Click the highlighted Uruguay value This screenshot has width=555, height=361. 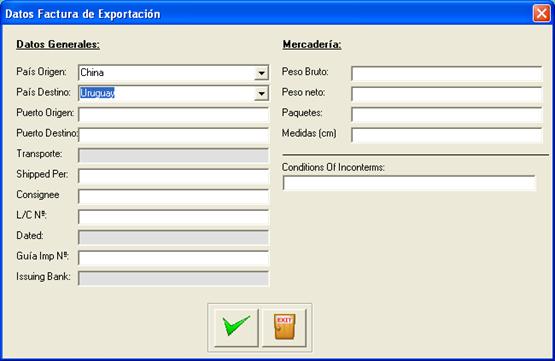coord(97,93)
